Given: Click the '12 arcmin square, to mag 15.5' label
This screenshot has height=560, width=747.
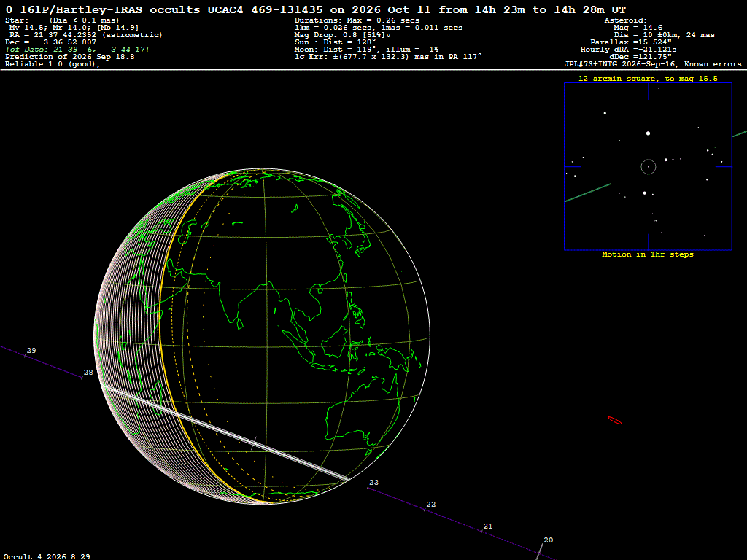Looking at the screenshot, I should tap(648, 79).
